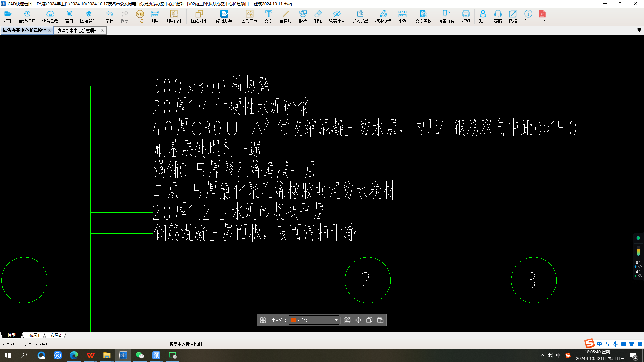Select the 删除 eraser tool
The height and width of the screenshot is (362, 644).
318,16
